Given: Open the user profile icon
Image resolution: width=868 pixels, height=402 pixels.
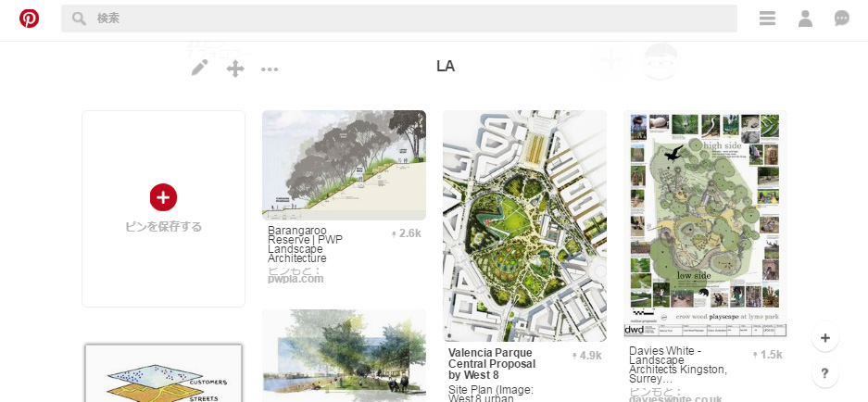Looking at the screenshot, I should pos(805,19).
